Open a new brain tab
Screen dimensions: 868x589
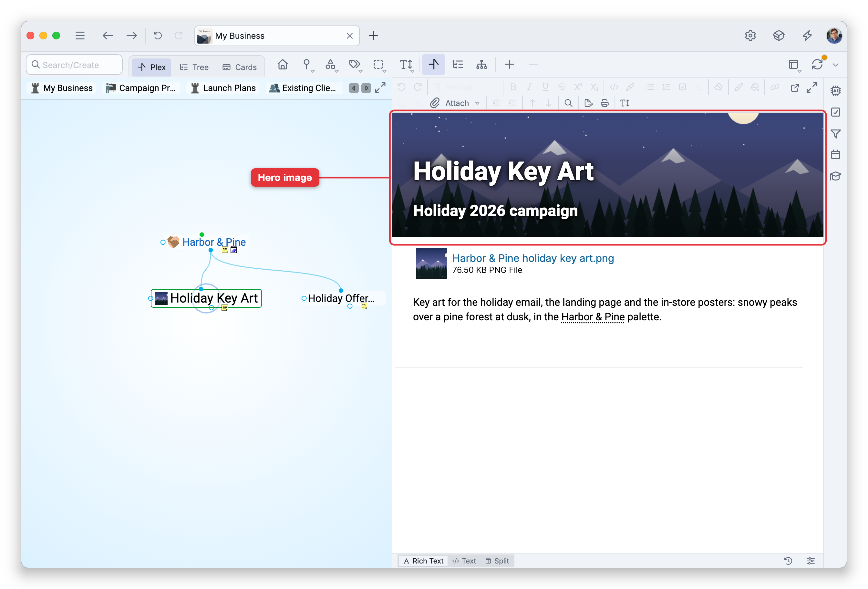pos(373,36)
